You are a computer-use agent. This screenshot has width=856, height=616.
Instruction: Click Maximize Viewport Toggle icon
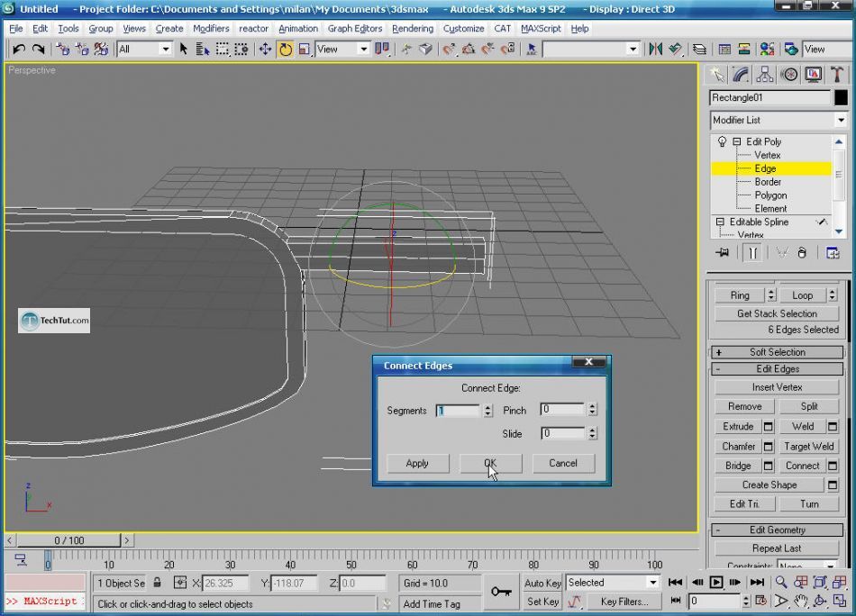coord(839,602)
